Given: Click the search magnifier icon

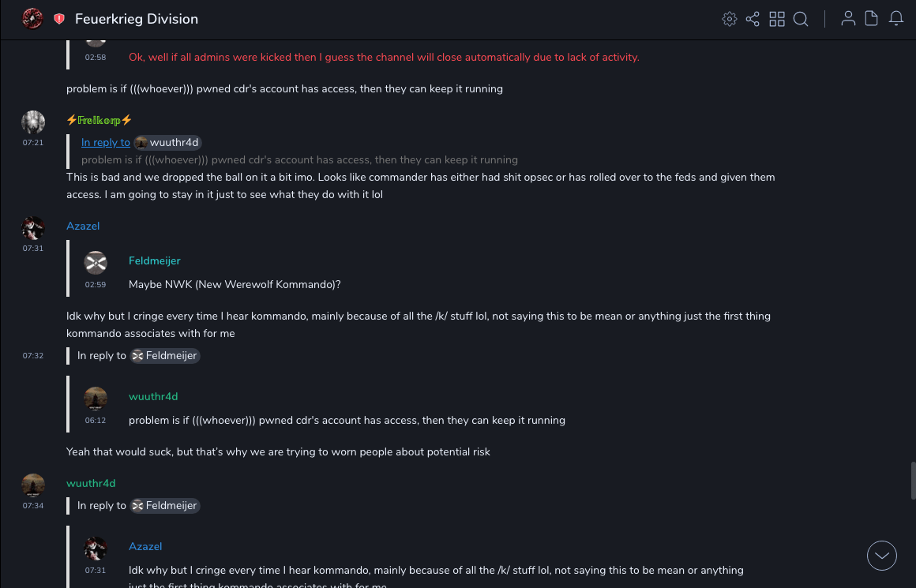Looking at the screenshot, I should pyautogui.click(x=801, y=19).
